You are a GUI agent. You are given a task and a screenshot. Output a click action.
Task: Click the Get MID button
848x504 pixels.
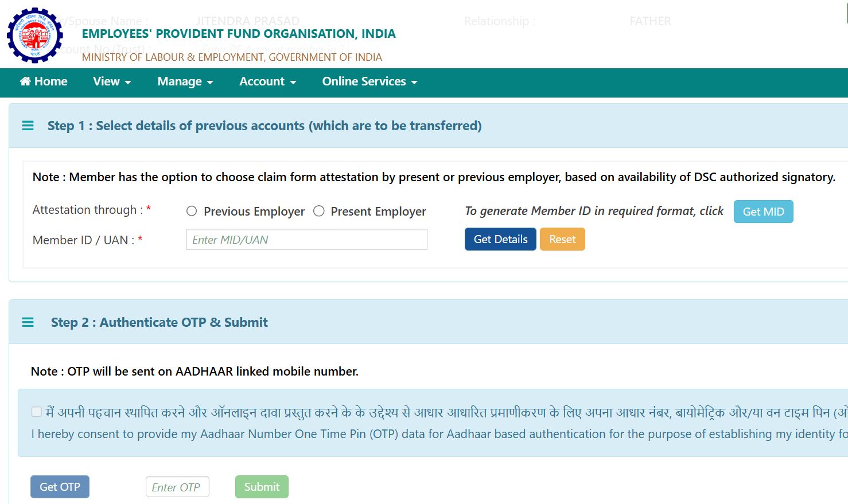click(x=763, y=212)
